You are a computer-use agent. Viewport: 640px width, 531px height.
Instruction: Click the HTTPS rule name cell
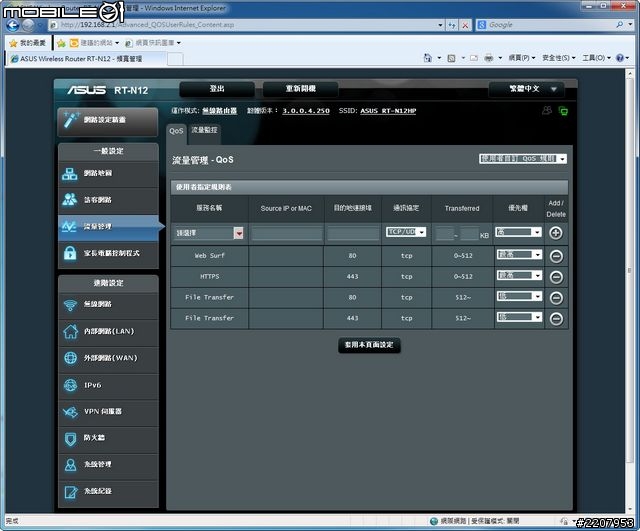tap(209, 277)
